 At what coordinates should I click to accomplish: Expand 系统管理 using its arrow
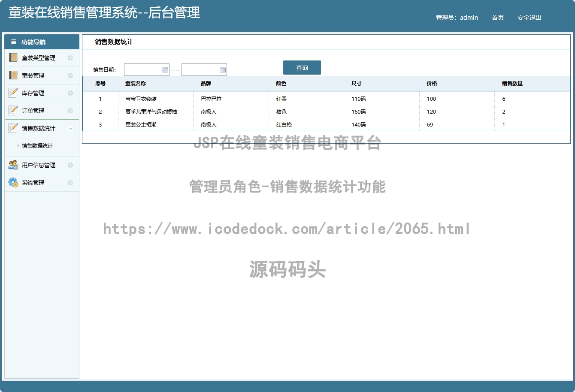point(70,183)
